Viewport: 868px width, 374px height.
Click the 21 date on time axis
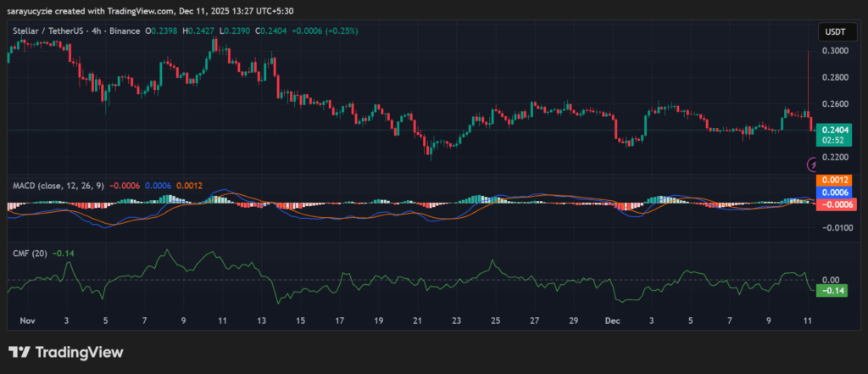(417, 322)
